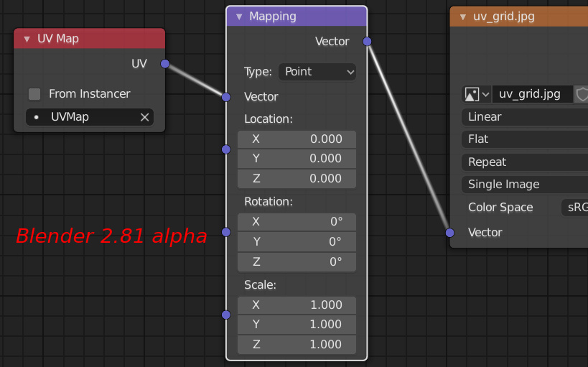The height and width of the screenshot is (367, 588).
Task: Open the Linear interpolation dropdown
Action: coord(525,117)
